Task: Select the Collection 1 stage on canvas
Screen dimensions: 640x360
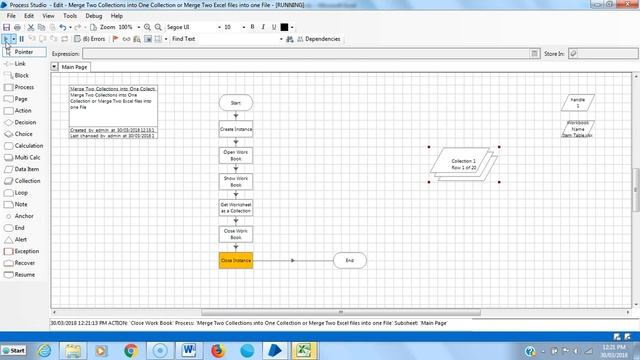Action: click(x=464, y=164)
